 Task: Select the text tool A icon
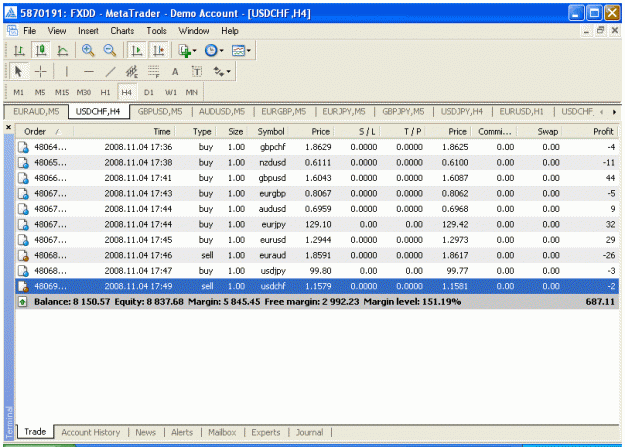click(175, 72)
